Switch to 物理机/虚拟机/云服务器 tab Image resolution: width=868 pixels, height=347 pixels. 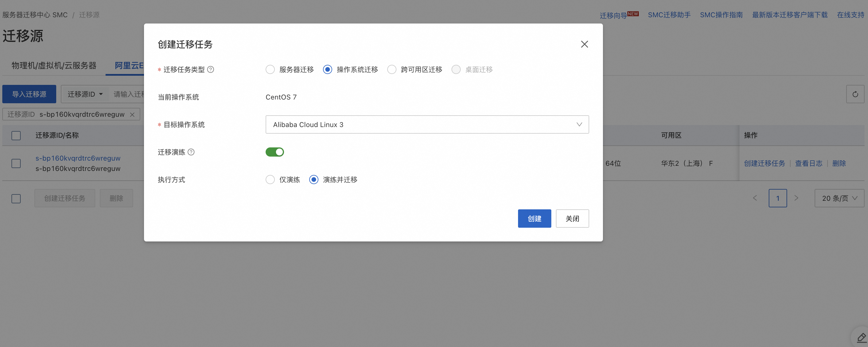click(54, 65)
